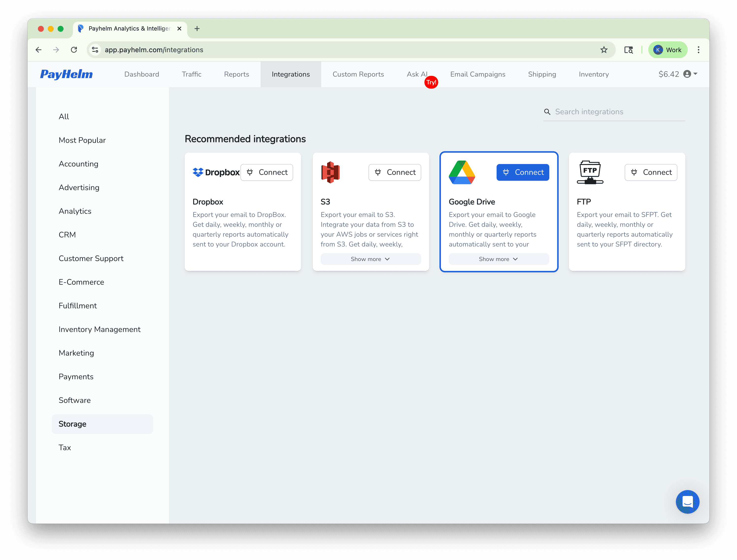Open the chat support bubble
The image size is (737, 560).
point(688,502)
